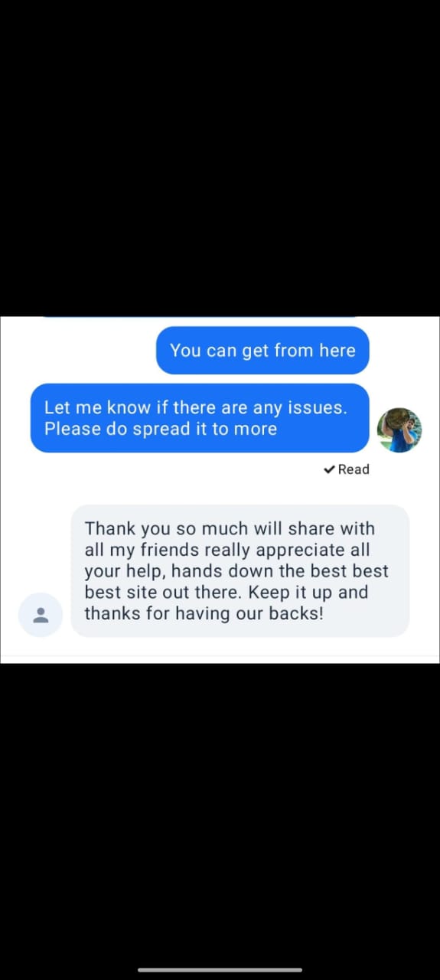Click the word "here" in top bubble
Screen dimensions: 440x980
[x=337, y=351]
